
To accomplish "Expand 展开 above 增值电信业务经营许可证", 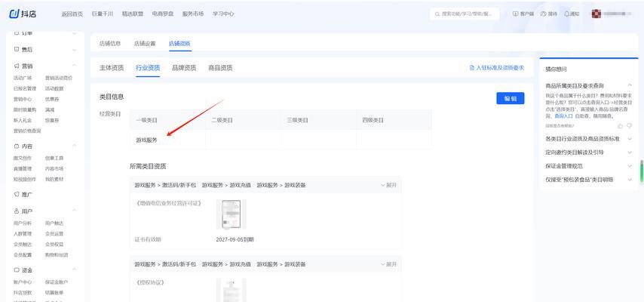I will [388, 185].
